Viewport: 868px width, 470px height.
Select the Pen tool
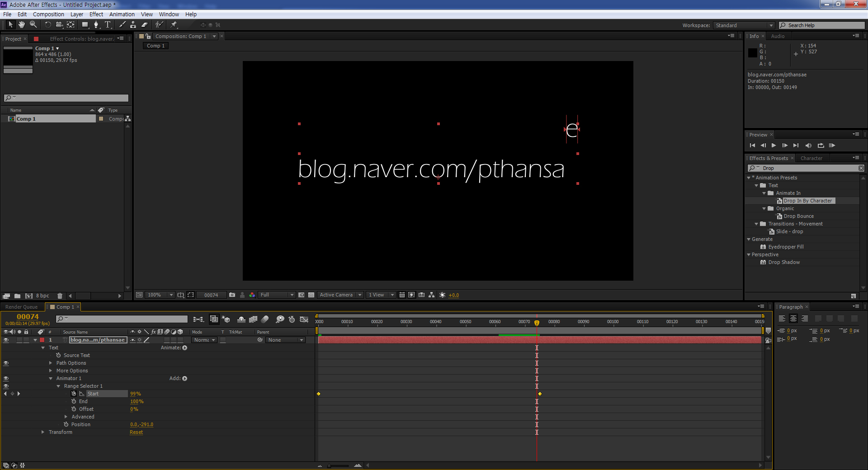(x=96, y=25)
